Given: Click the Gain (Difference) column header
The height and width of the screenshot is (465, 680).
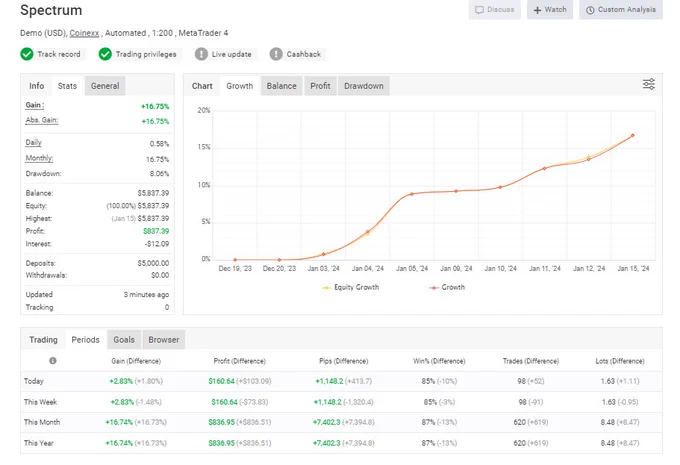Looking at the screenshot, I should [136, 361].
